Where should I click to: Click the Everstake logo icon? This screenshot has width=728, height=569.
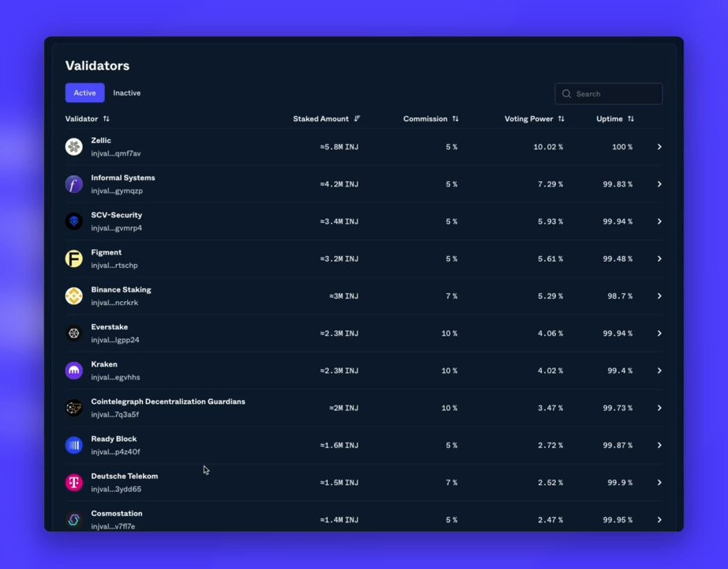(73, 333)
